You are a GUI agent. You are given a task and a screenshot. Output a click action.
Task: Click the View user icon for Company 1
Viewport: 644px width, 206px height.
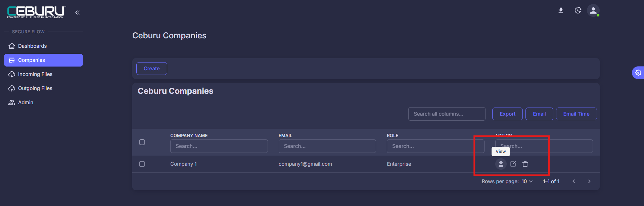[501, 164]
